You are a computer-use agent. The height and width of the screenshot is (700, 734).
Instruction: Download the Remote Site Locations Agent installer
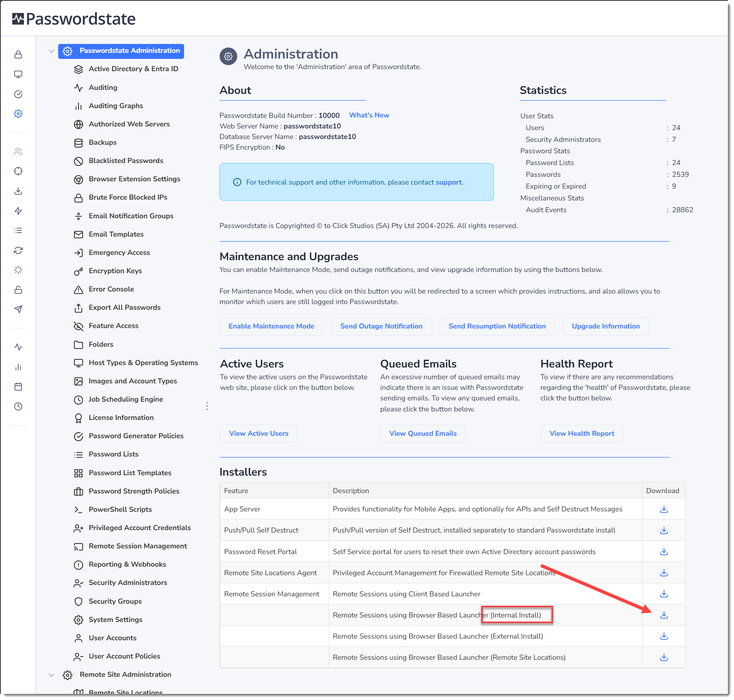point(664,573)
